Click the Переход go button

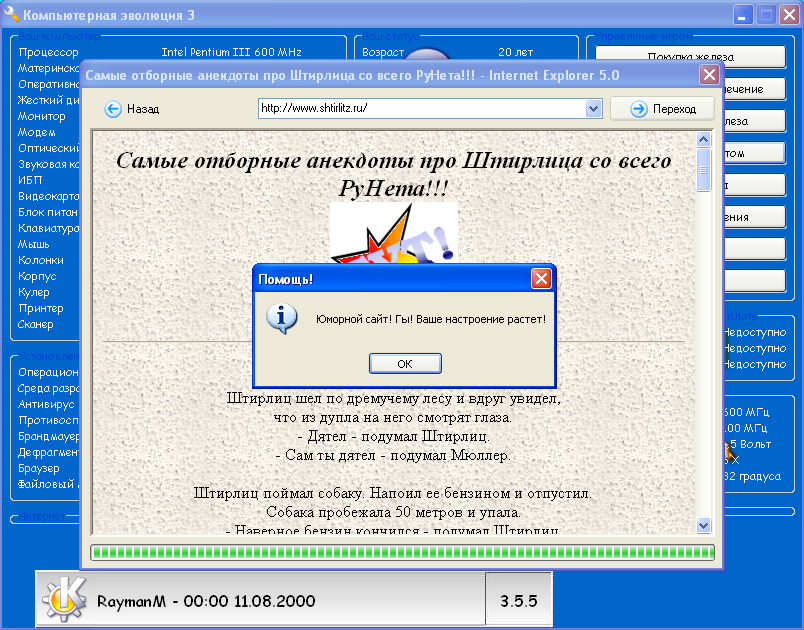662,109
